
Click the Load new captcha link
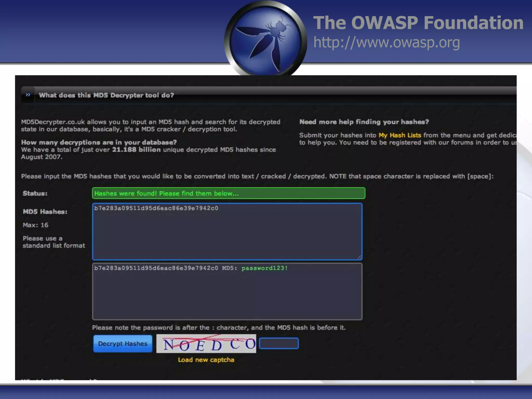[x=206, y=360]
